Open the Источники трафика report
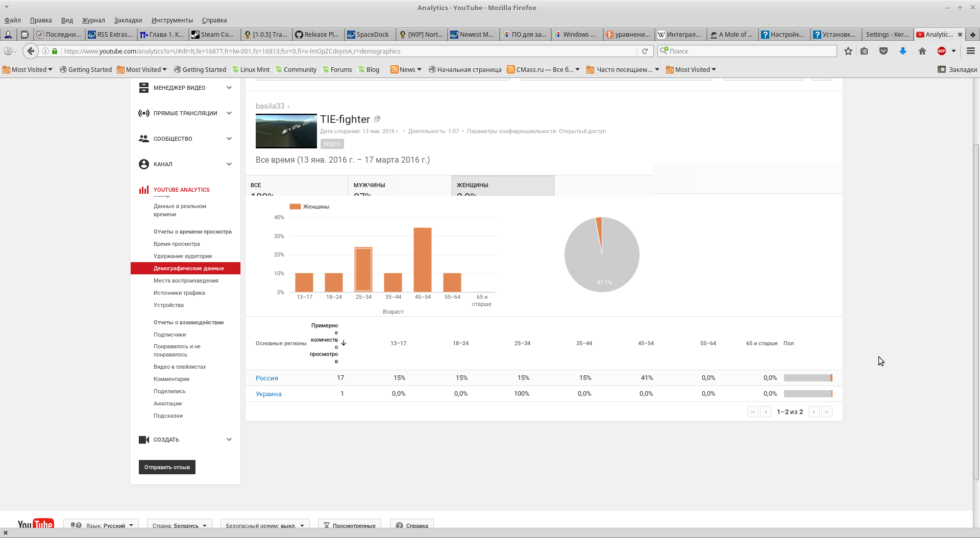 point(179,293)
